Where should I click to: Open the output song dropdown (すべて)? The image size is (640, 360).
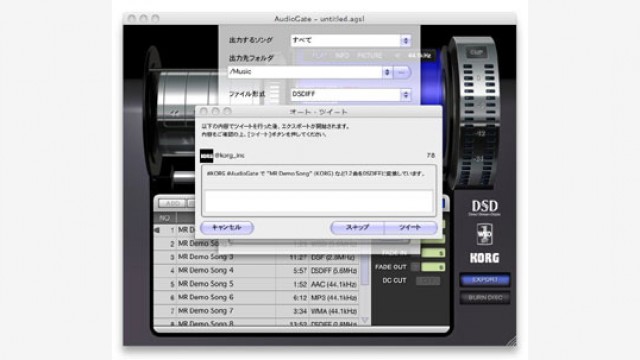[x=351, y=40]
